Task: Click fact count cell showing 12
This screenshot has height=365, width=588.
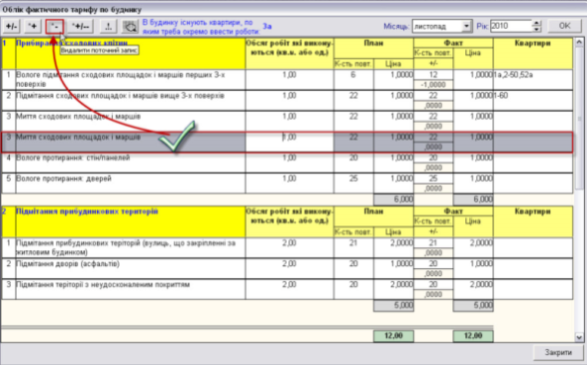Action: [434, 74]
